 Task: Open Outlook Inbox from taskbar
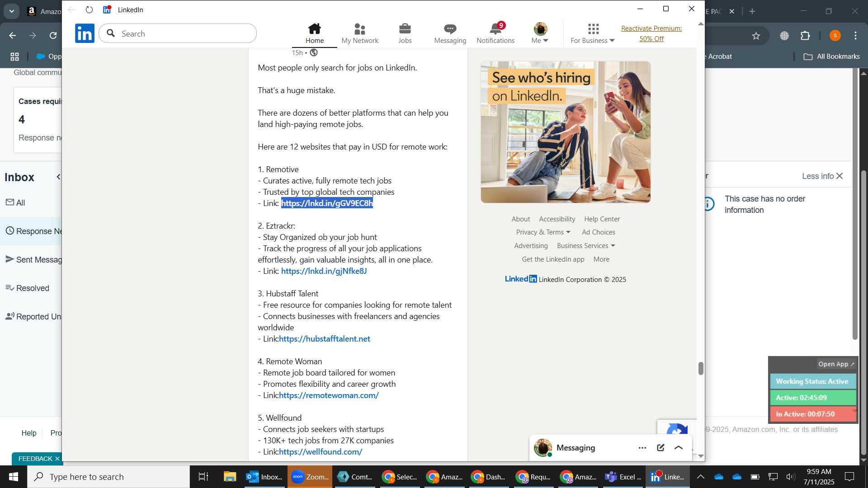pos(264,477)
